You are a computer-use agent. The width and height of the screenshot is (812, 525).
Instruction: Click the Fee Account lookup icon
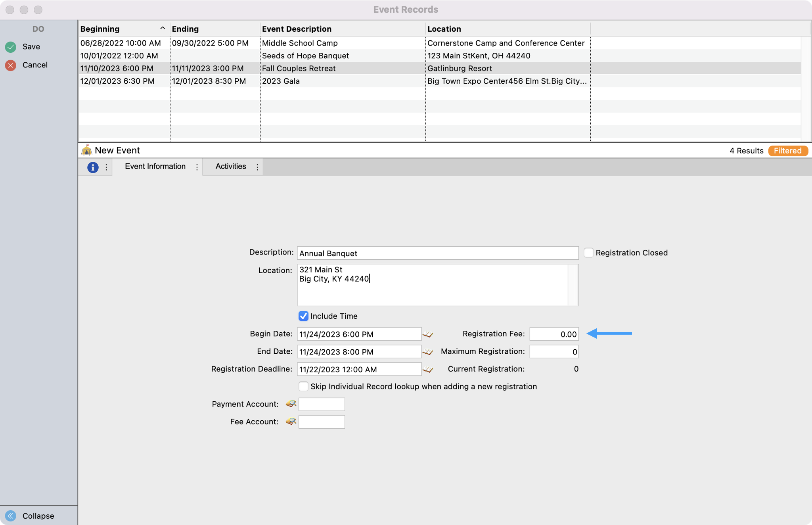click(x=291, y=422)
